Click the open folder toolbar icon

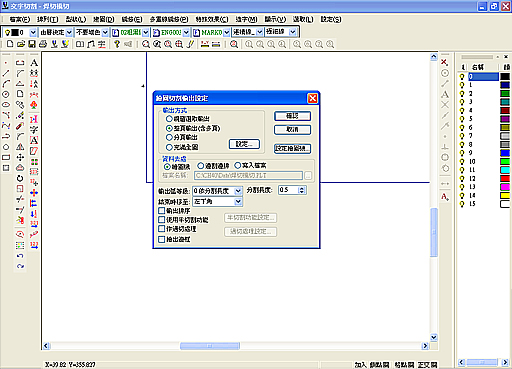[x=21, y=44]
